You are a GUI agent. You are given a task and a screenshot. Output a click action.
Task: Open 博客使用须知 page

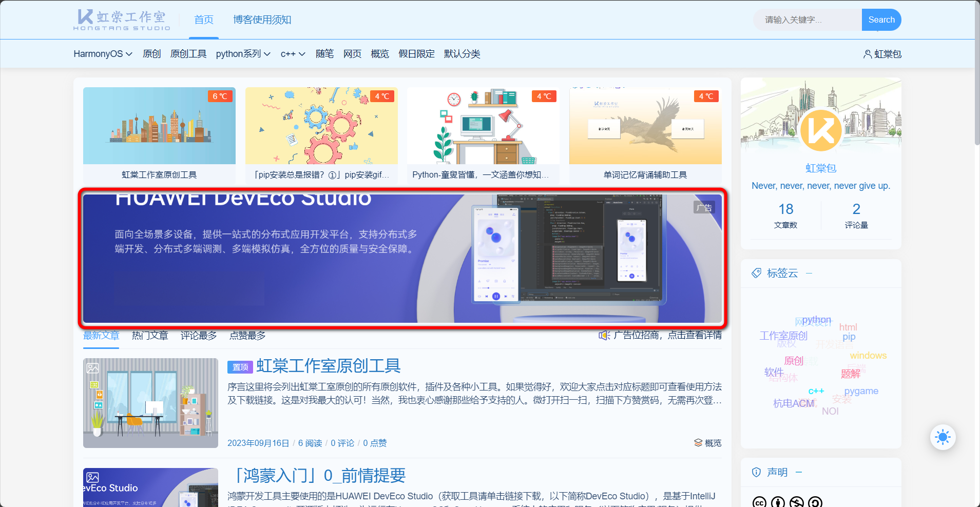pos(262,19)
